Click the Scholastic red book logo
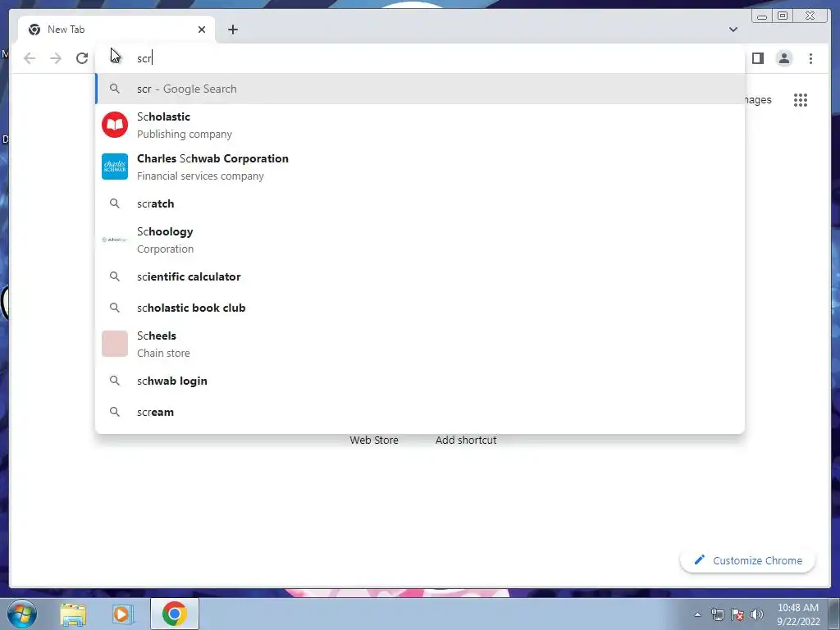840x630 pixels. tap(115, 125)
